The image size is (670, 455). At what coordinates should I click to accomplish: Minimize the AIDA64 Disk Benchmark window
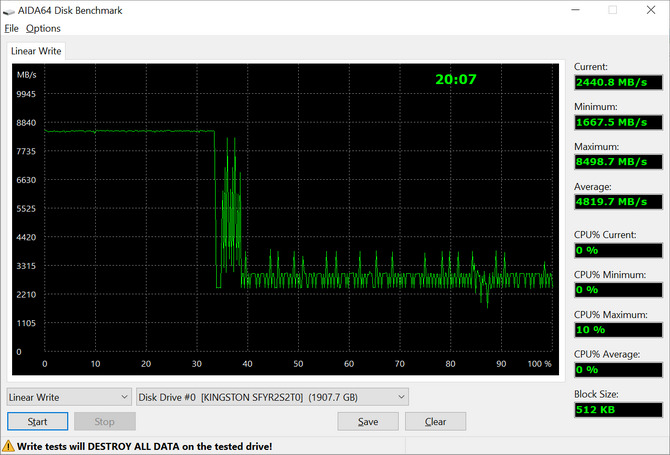click(x=576, y=10)
